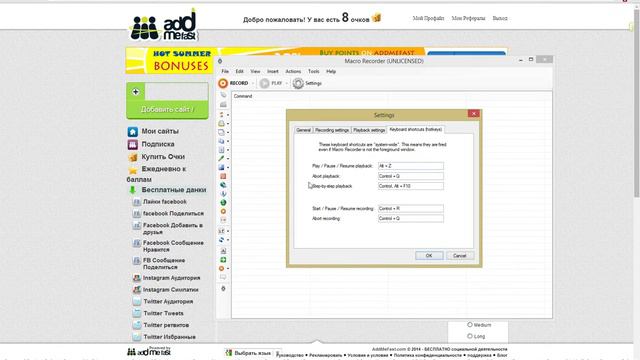Click the small gear icon at sidebar bottom
Image resolution: width=640 pixels, height=360 pixels.
click(x=223, y=289)
